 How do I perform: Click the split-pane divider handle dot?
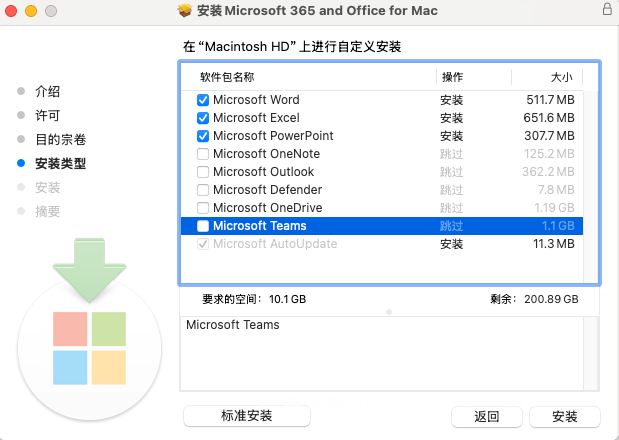point(389,312)
